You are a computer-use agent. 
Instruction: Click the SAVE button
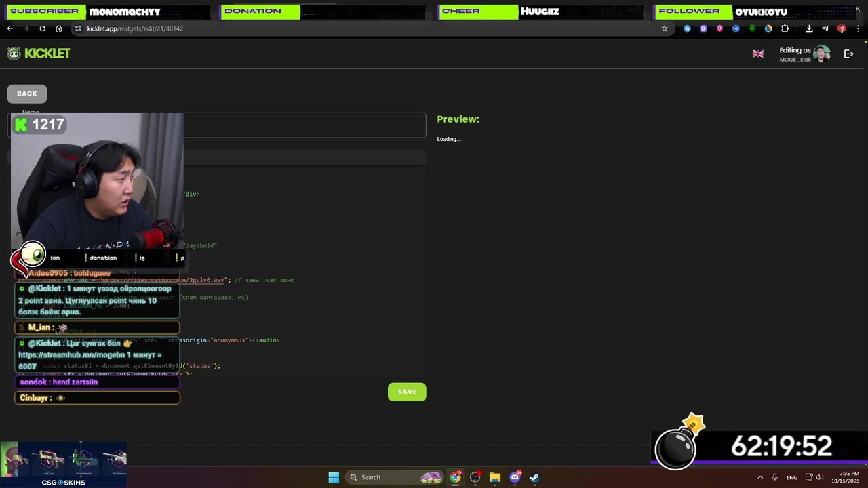[407, 392]
